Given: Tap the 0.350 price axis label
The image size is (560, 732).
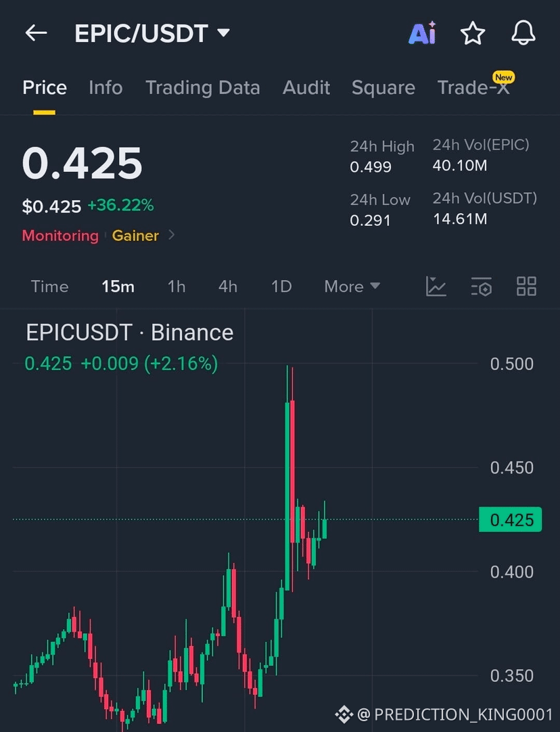Looking at the screenshot, I should [511, 676].
